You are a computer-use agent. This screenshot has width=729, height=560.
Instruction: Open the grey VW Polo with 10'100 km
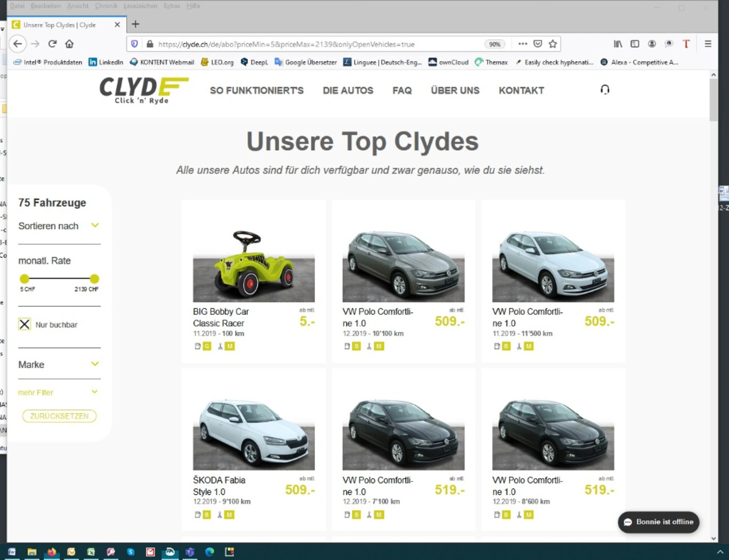point(403,265)
